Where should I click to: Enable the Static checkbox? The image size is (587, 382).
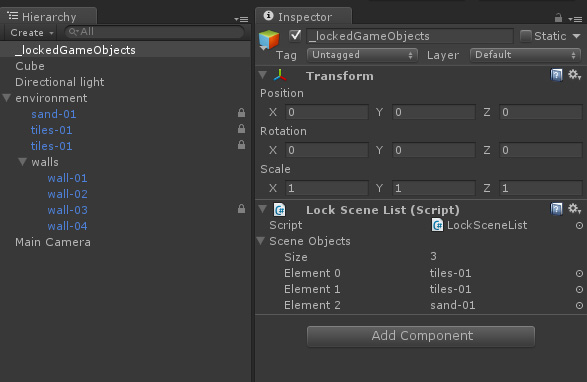coord(526,36)
